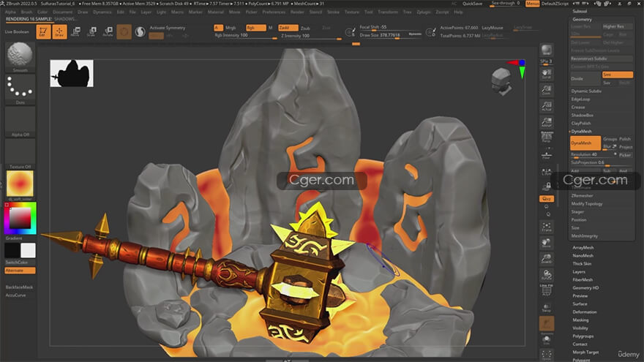
Task: Activate the Scale transform tool
Action: point(91,32)
